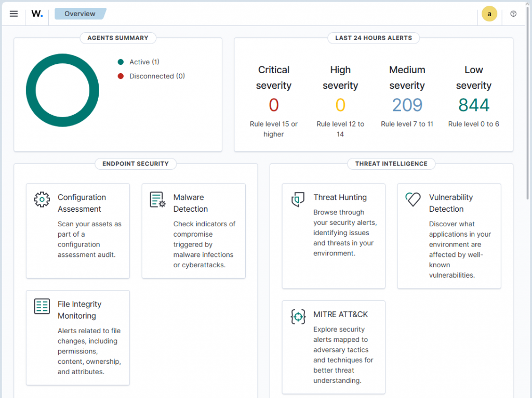Click the Configuration Assessment gear icon

pos(42,200)
